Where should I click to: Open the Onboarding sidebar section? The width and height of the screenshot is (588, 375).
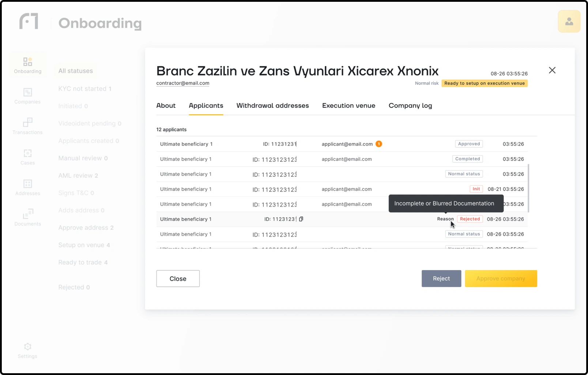coord(28,65)
